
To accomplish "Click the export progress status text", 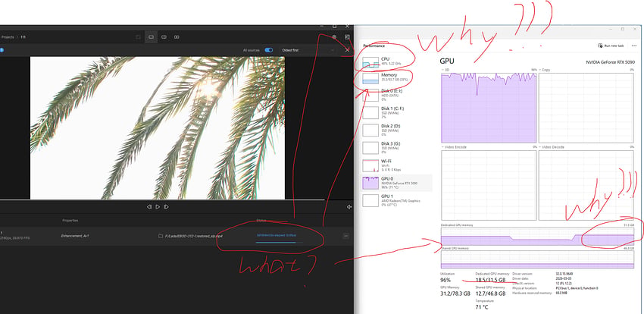I will point(277,235).
